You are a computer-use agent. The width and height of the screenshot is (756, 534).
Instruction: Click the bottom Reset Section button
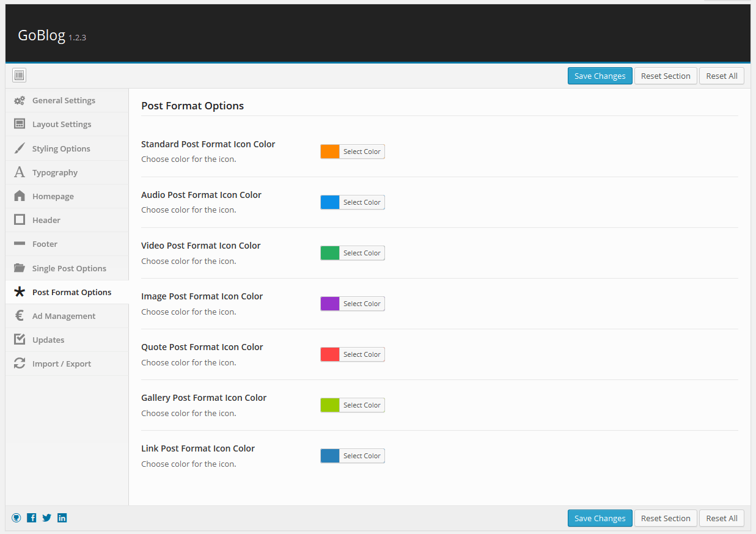click(666, 518)
